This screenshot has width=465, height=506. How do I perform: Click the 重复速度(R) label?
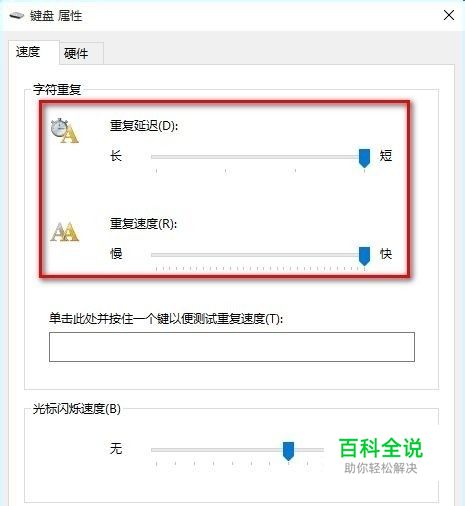pos(143,224)
